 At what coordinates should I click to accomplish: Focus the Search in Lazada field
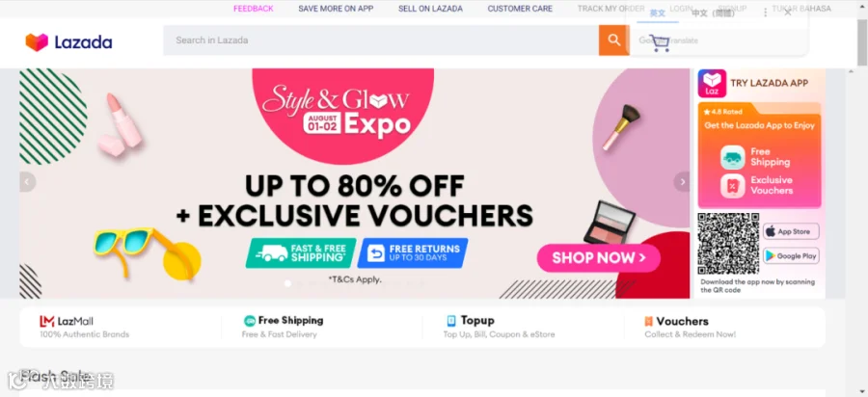381,40
